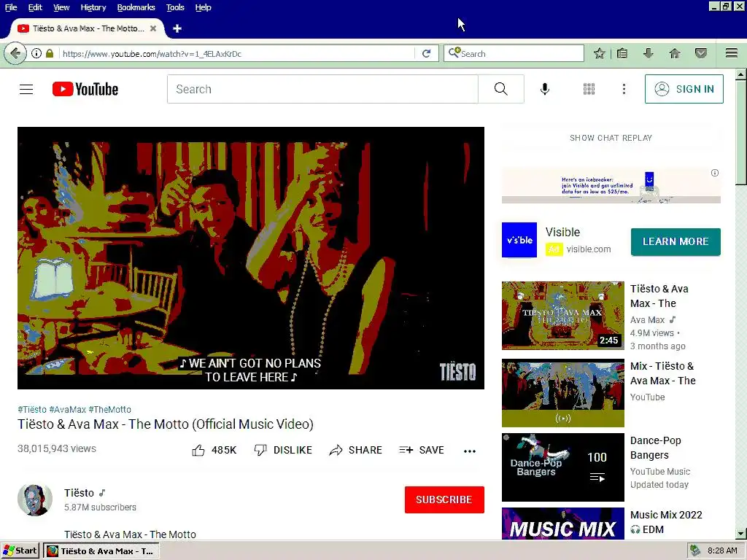Image resolution: width=747 pixels, height=560 pixels.
Task: Select the Tiësto & Ava Max - The Motto tab
Action: tap(88, 28)
